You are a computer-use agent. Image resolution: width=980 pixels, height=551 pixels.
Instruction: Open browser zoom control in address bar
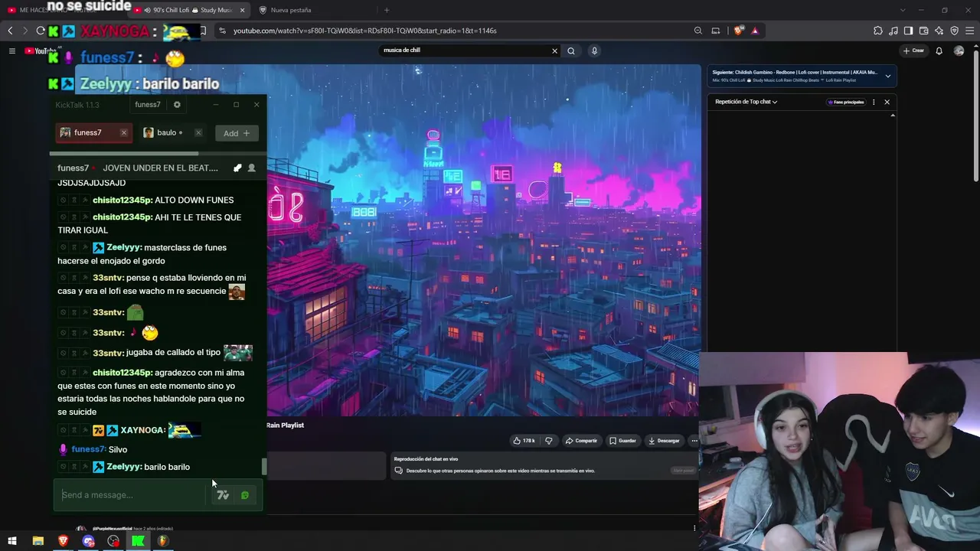[698, 31]
